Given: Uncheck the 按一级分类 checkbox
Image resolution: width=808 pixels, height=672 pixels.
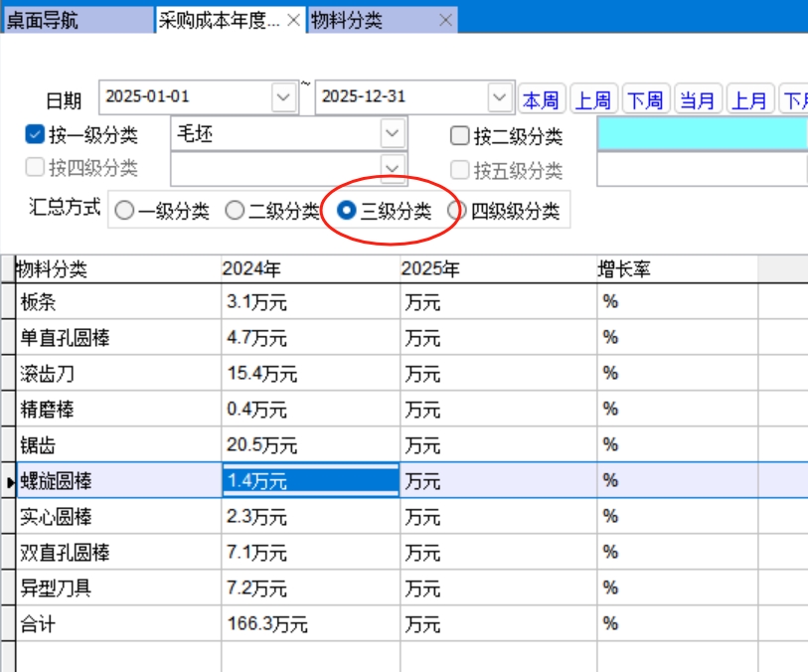Looking at the screenshot, I should click(x=35, y=135).
